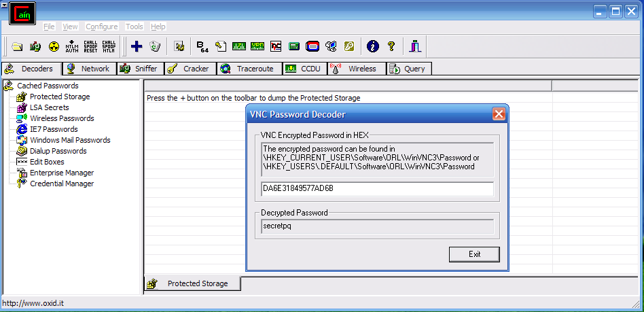Select Edit Boxes tree item
This screenshot has height=312, width=644.
tap(47, 162)
